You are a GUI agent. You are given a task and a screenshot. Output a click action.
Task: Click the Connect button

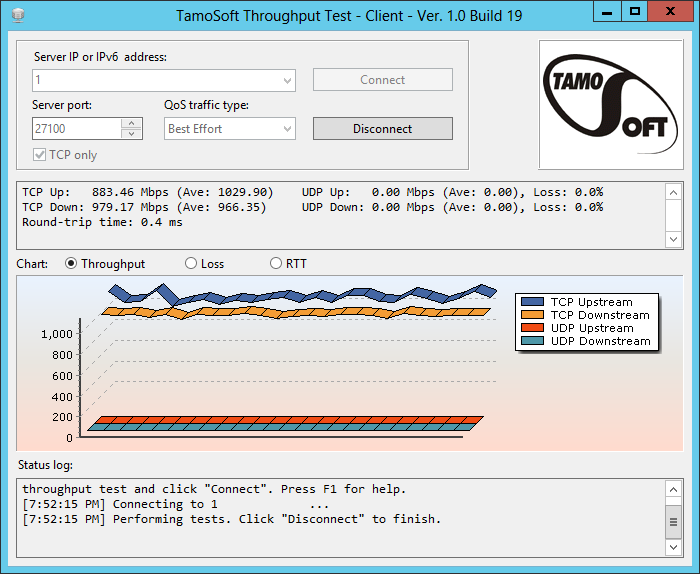[383, 79]
